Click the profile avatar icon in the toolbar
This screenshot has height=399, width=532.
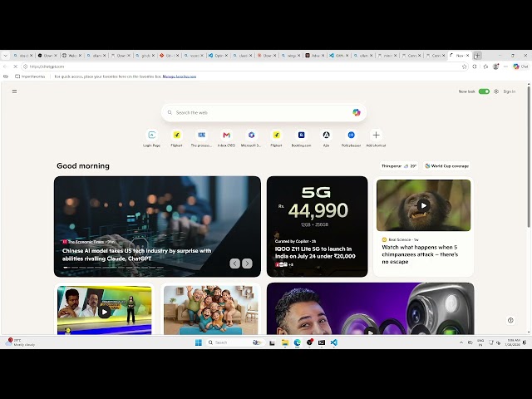pyautogui.click(x=495, y=66)
